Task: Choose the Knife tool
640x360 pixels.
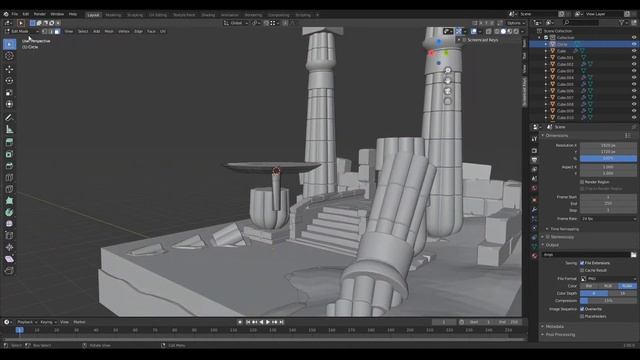Action: pos(9,189)
